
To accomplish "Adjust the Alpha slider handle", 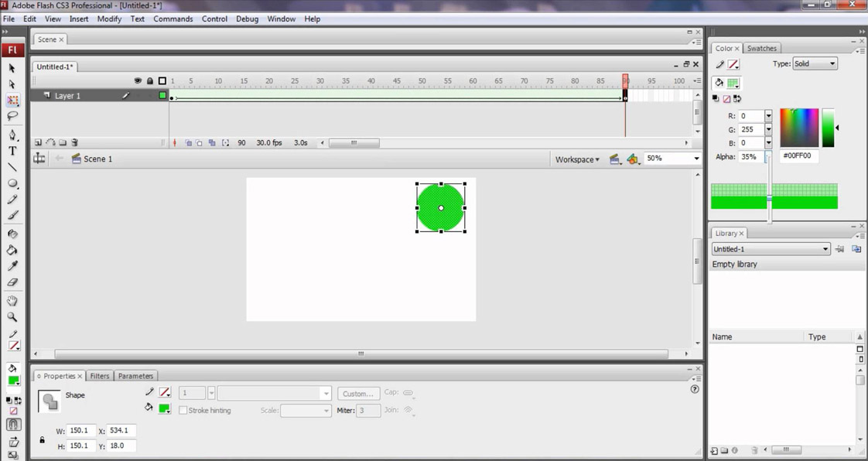I will click(769, 198).
